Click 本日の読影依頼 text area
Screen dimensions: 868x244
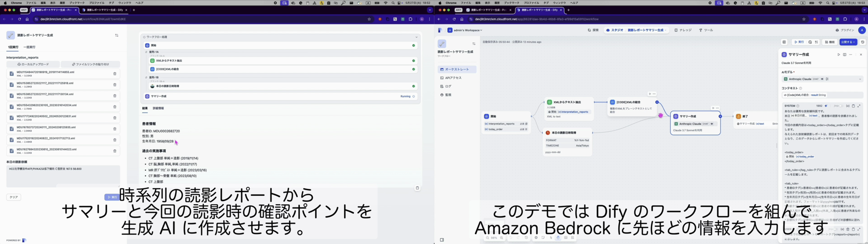[x=63, y=176]
